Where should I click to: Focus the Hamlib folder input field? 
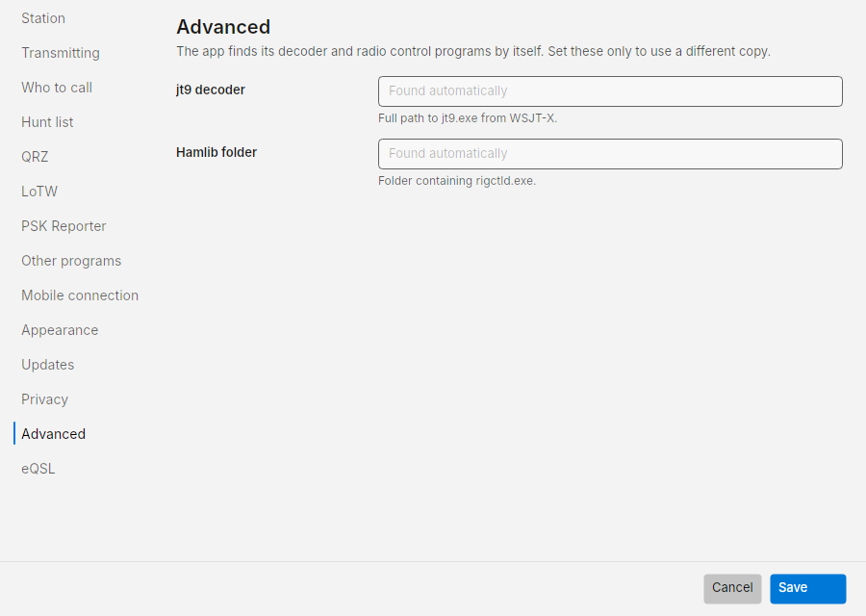[x=610, y=154]
